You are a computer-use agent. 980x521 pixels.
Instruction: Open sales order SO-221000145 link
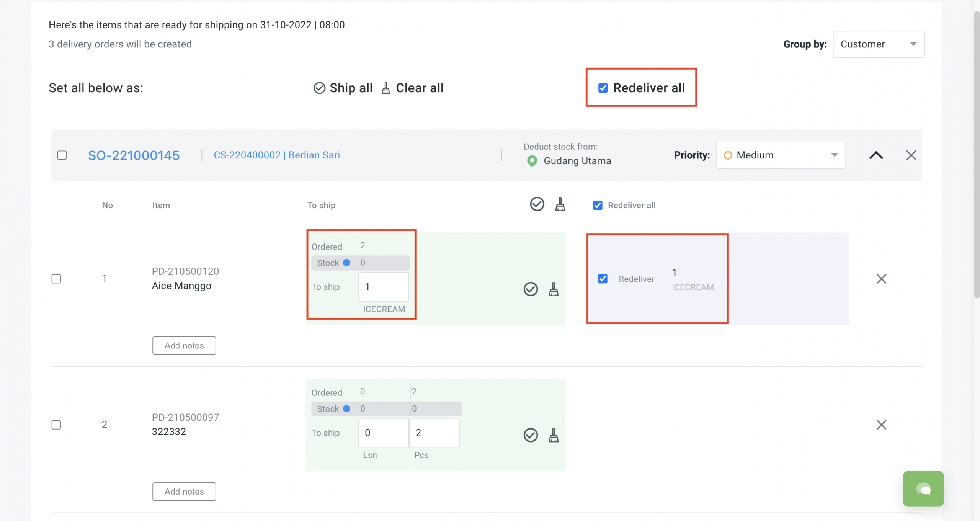point(134,155)
